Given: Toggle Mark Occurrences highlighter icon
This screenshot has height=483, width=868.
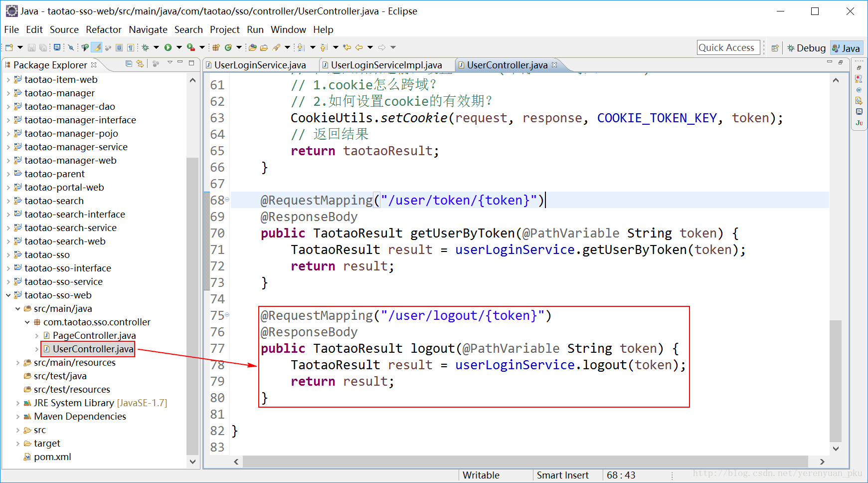Looking at the screenshot, I should [97, 47].
